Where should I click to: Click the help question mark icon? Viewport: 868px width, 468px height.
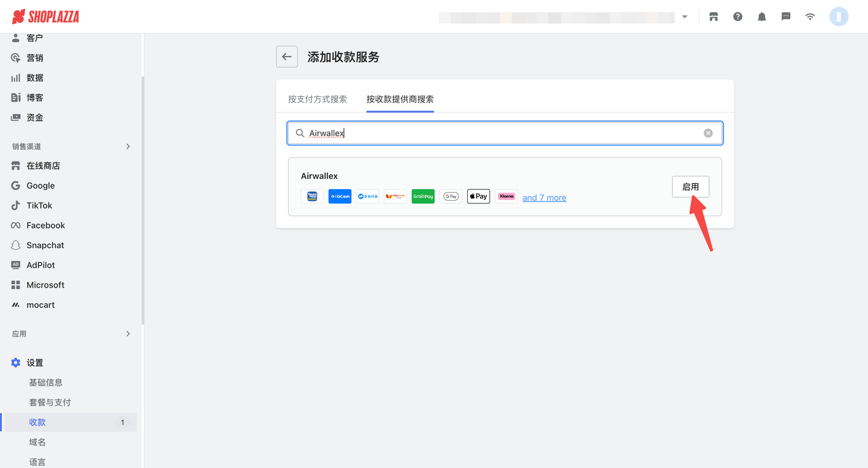point(737,16)
